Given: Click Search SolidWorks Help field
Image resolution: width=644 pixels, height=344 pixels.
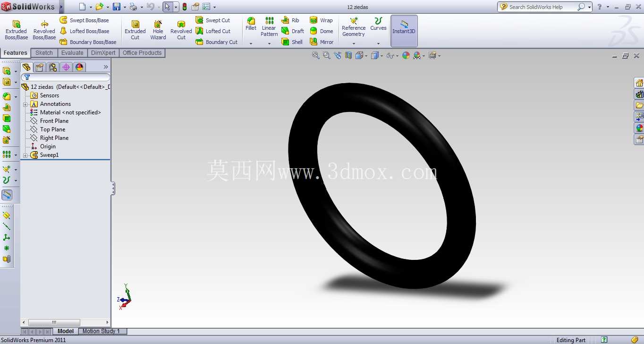Looking at the screenshot, I should 540,7.
